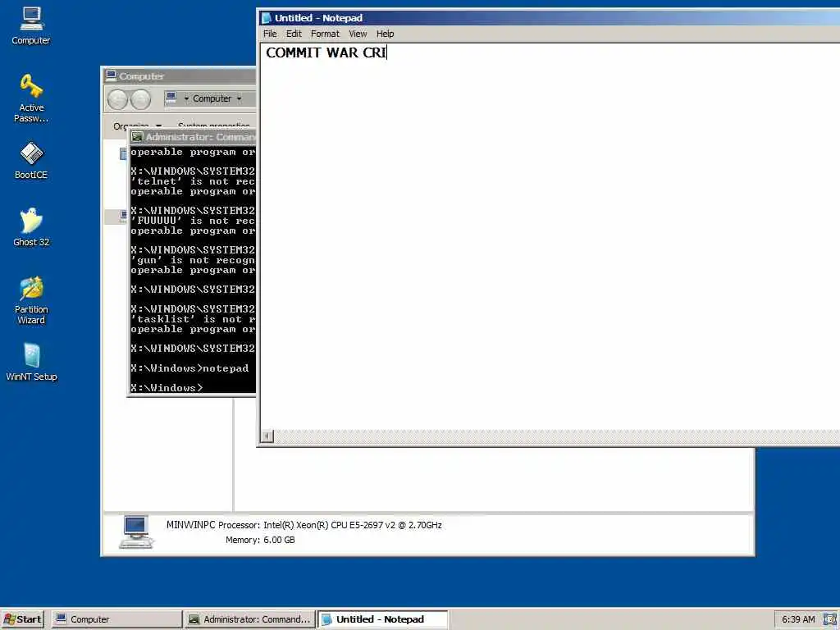
Task: Click System properties in Computer toolbar
Action: 214,126
